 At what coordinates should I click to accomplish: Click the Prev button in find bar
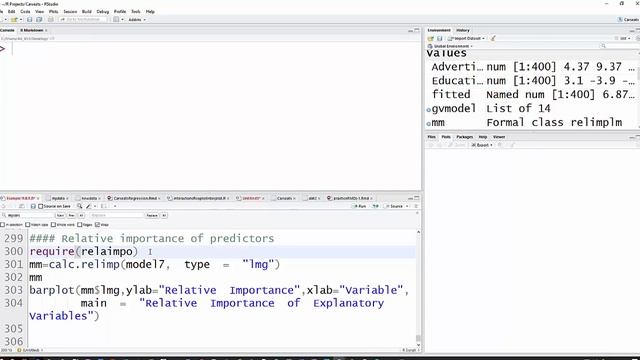tap(71, 215)
